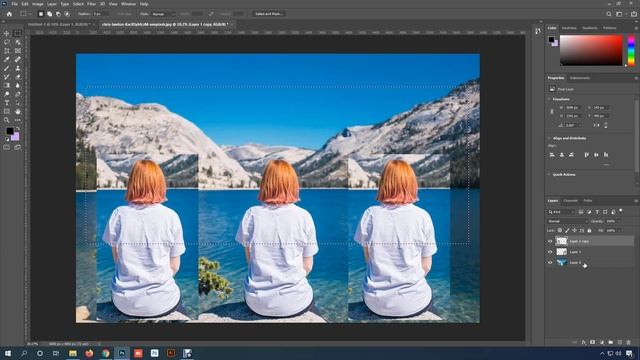Toggle link width and height chain
This screenshot has height=360, width=640.
552,111
